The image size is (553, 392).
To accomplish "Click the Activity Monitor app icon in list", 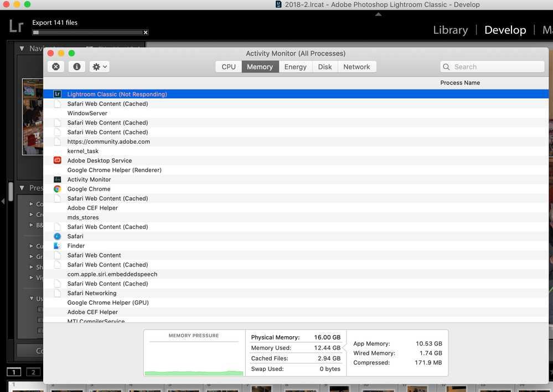I will (57, 180).
